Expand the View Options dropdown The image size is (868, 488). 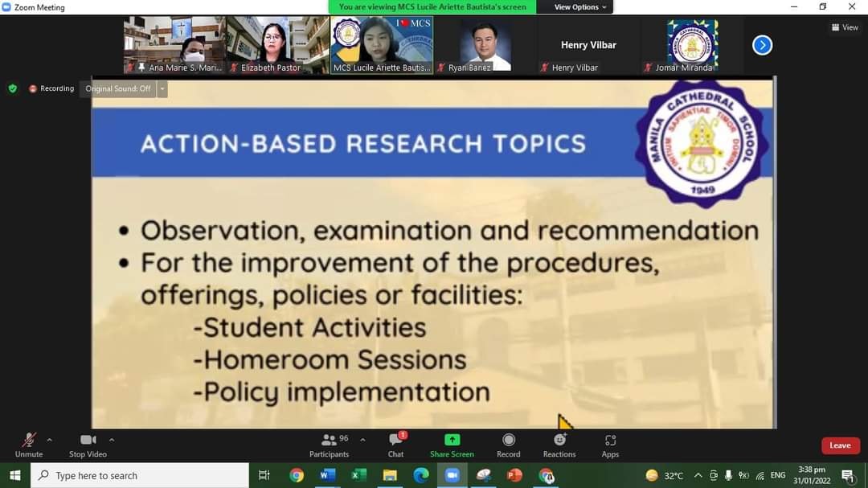point(581,7)
